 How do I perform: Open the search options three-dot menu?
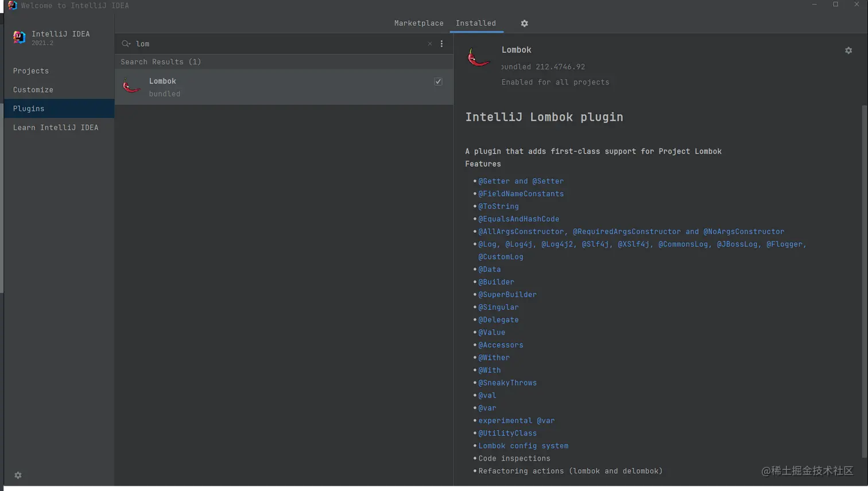[441, 44]
